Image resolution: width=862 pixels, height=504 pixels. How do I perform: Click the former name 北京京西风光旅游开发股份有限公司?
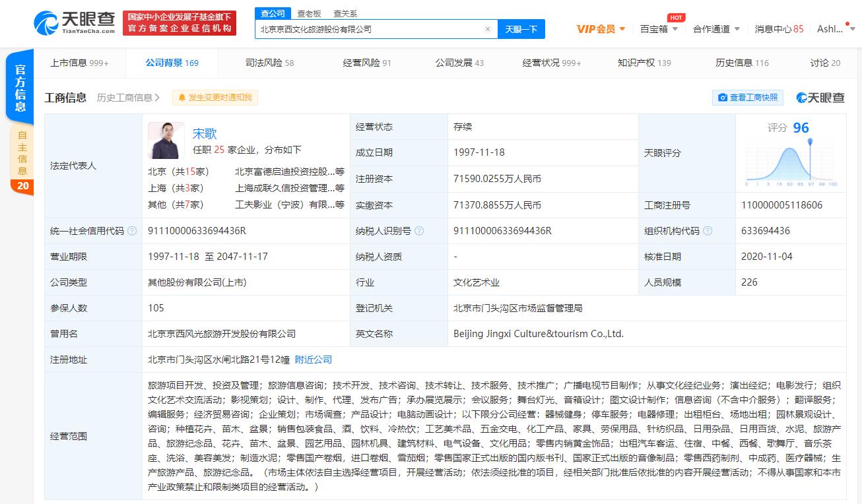point(222,334)
